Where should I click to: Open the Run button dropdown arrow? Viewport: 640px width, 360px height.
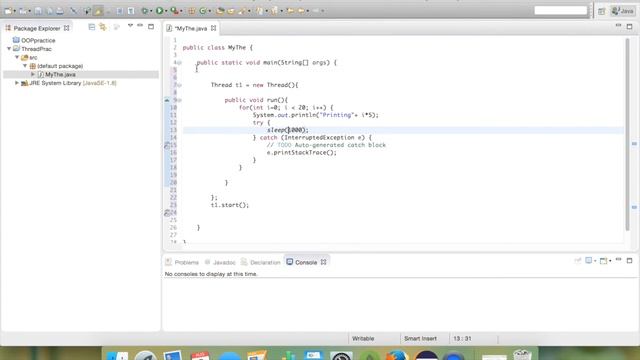pos(166,11)
